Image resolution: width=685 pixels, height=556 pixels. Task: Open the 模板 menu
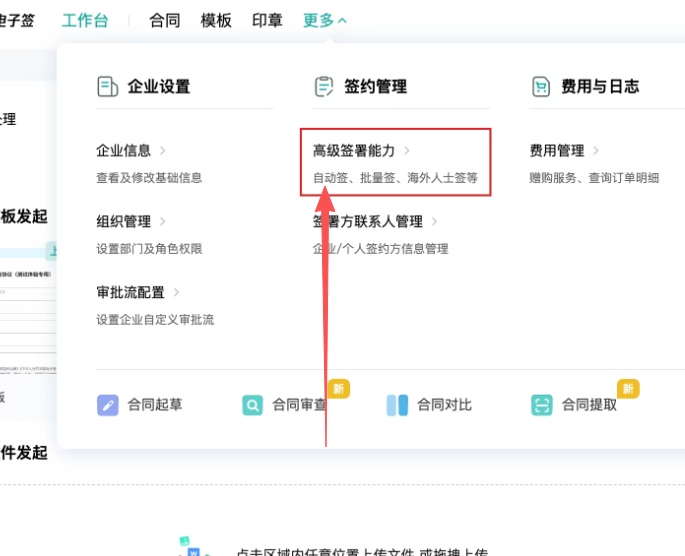click(x=216, y=20)
